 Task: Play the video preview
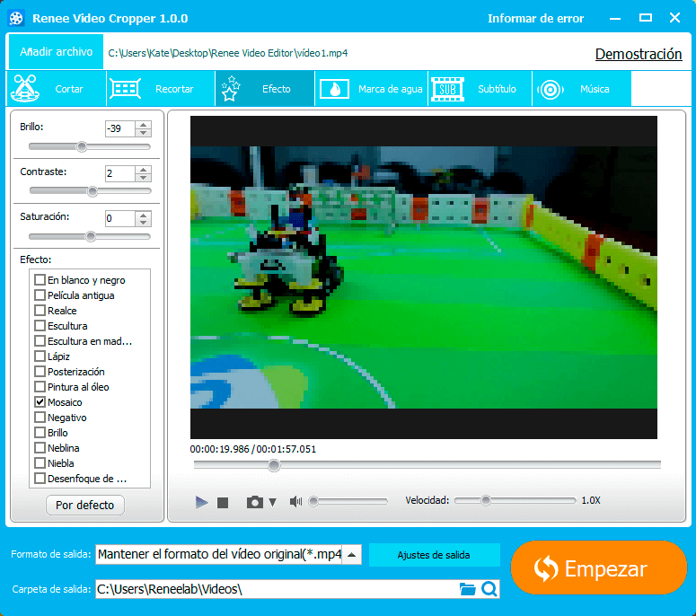coord(201,502)
